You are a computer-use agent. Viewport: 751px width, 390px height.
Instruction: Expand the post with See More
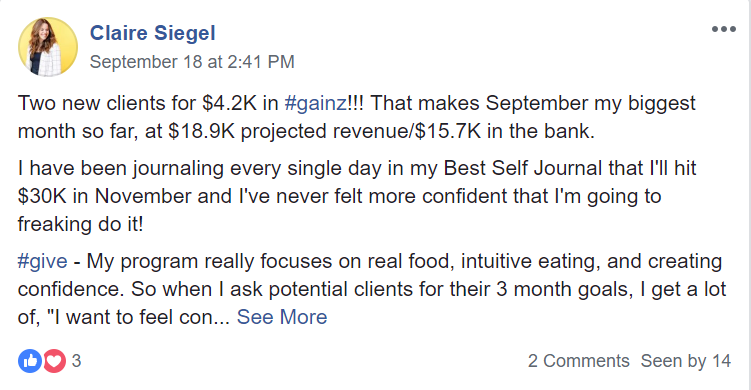click(x=282, y=317)
